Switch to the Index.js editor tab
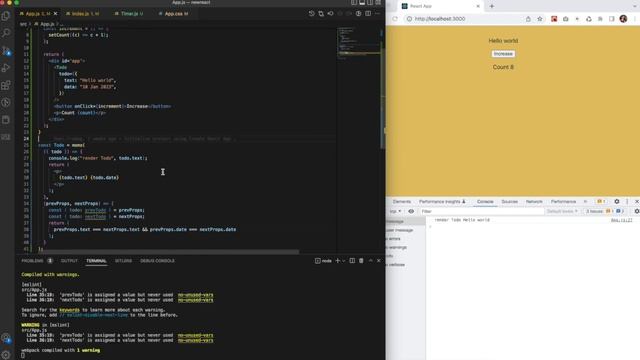The width and height of the screenshot is (640, 360). (82, 13)
